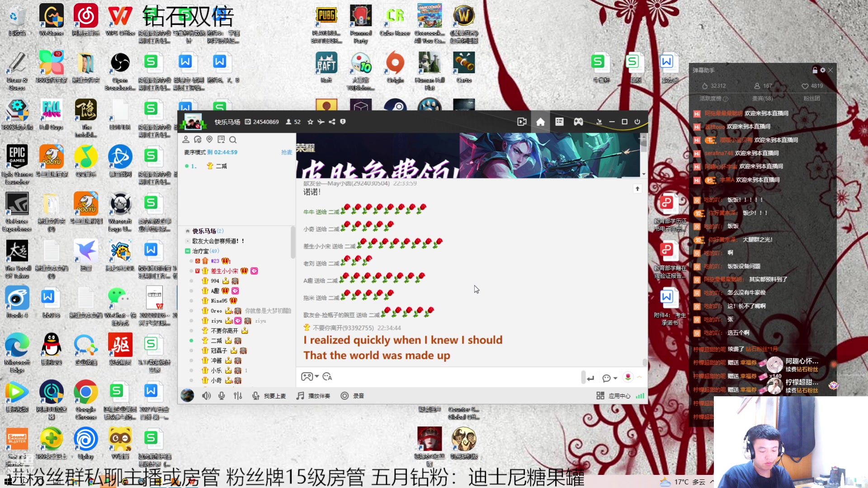868x488 pixels.
Task: Click the channel banner image
Action: [x=468, y=155]
